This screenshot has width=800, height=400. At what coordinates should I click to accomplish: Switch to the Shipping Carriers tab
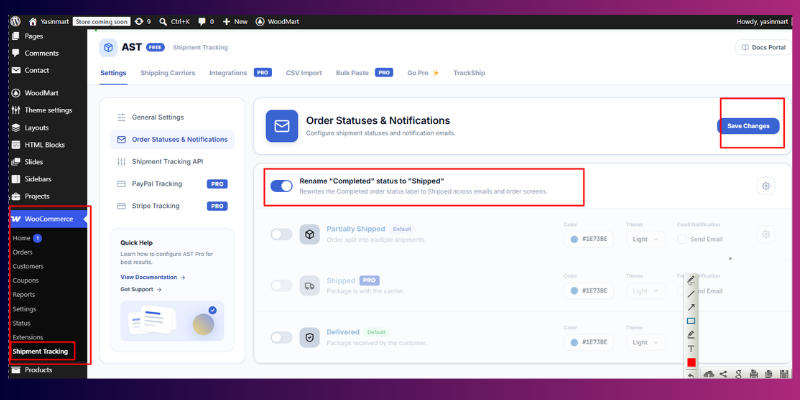pos(168,73)
